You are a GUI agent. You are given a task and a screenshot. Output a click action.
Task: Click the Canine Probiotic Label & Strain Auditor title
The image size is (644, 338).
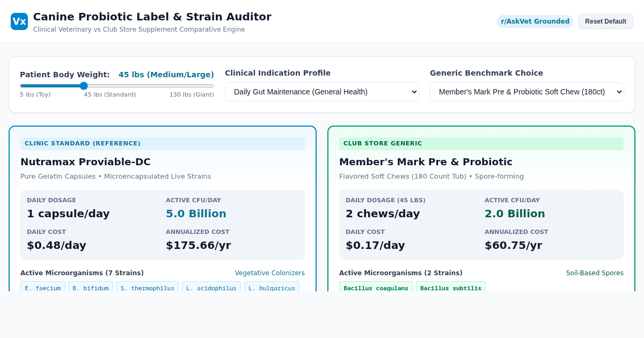[x=152, y=17]
